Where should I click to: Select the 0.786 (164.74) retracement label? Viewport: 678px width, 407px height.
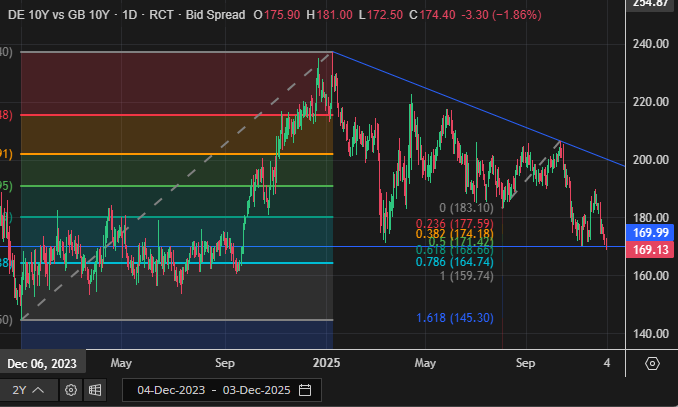[x=454, y=262]
